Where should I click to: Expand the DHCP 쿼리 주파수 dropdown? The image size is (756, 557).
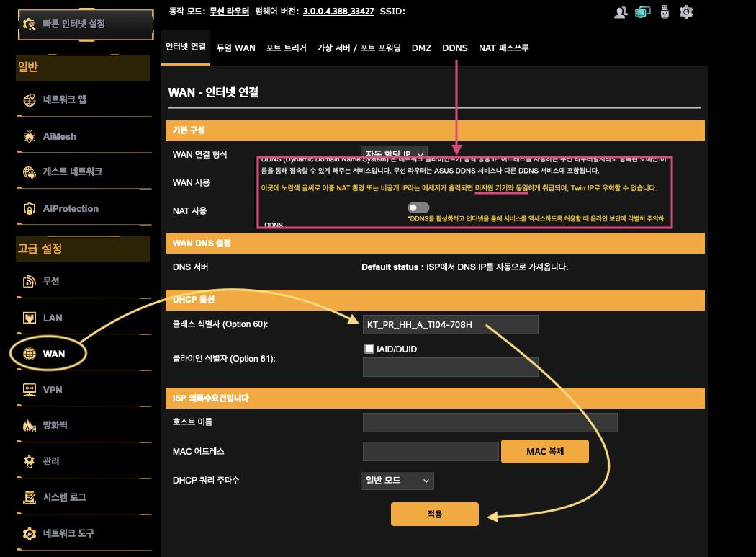tap(397, 481)
